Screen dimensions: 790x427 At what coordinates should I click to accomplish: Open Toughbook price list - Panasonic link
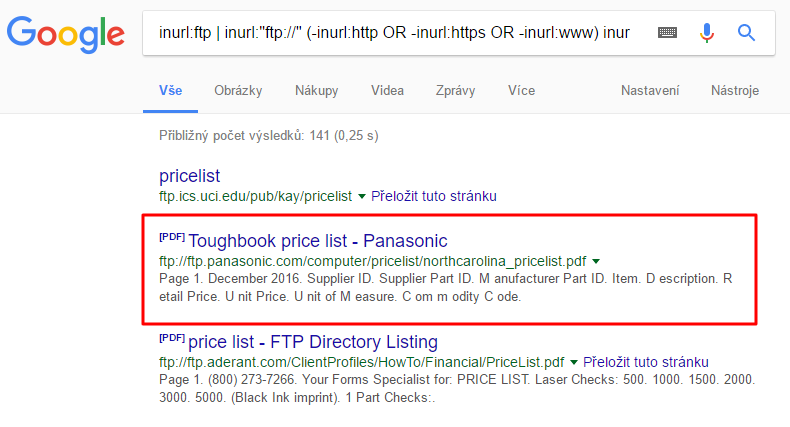tap(317, 241)
